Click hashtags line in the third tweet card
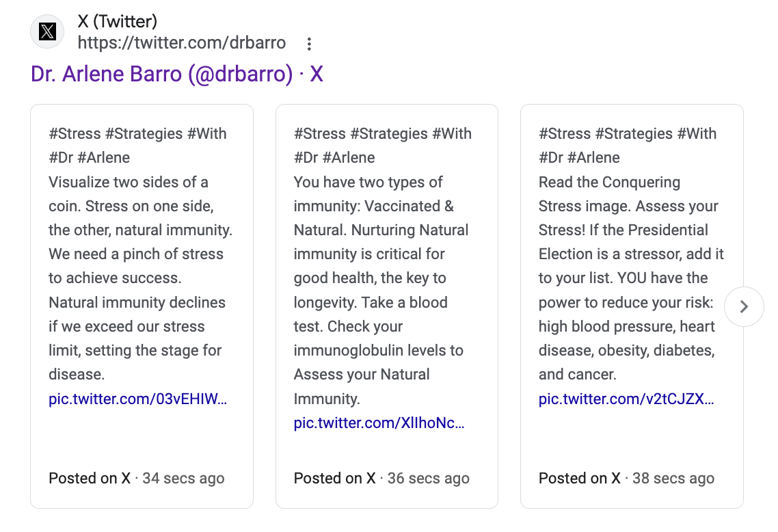The height and width of the screenshot is (532, 778). 628,146
